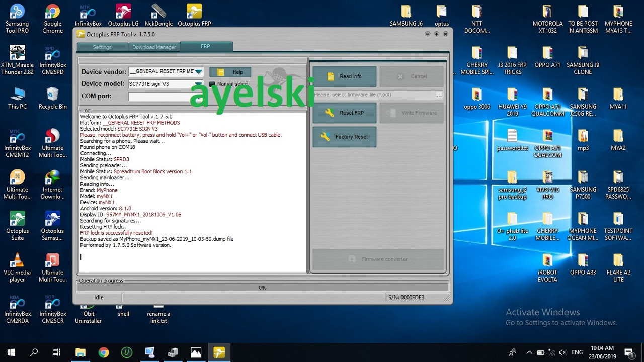Open the COM port combo box

tap(166, 96)
